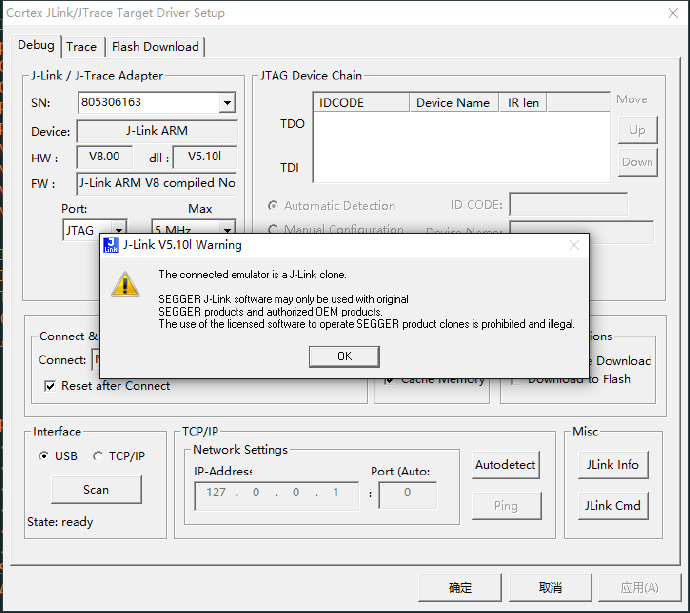
Task: Click the HW version V8.00 field
Action: (x=104, y=157)
